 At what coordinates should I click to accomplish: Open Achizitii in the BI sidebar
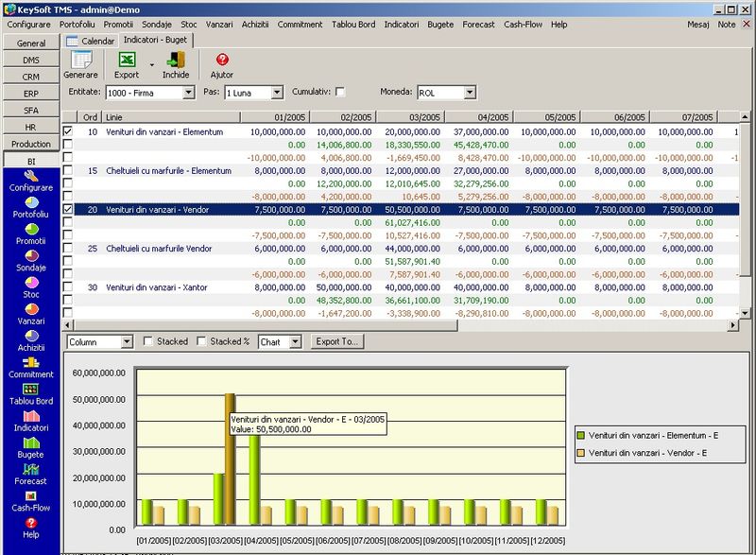31,341
